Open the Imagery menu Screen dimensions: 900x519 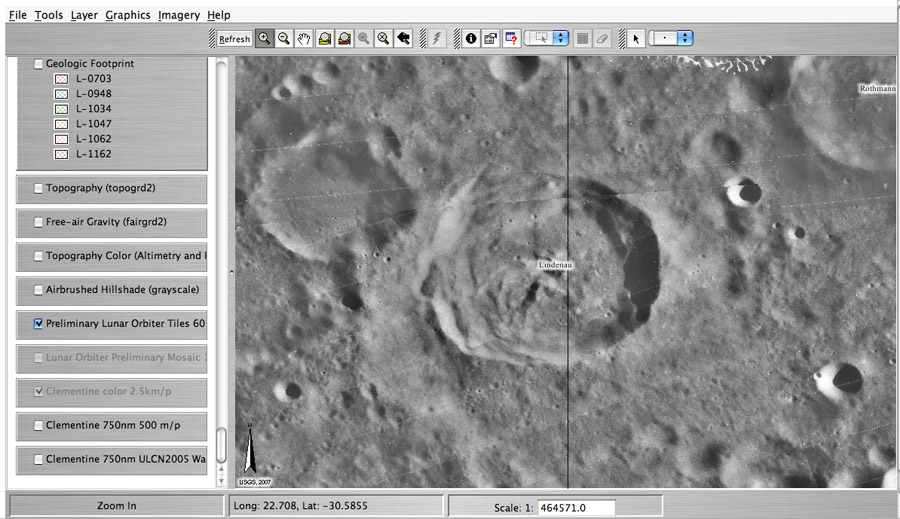[179, 15]
